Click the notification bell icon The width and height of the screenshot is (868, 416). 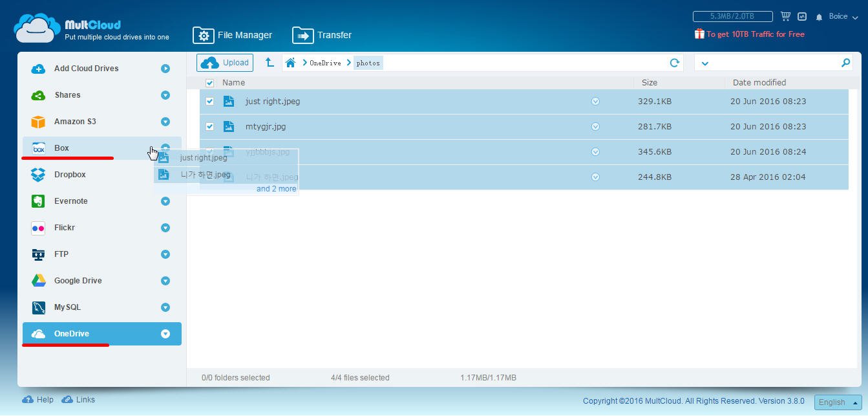(819, 17)
